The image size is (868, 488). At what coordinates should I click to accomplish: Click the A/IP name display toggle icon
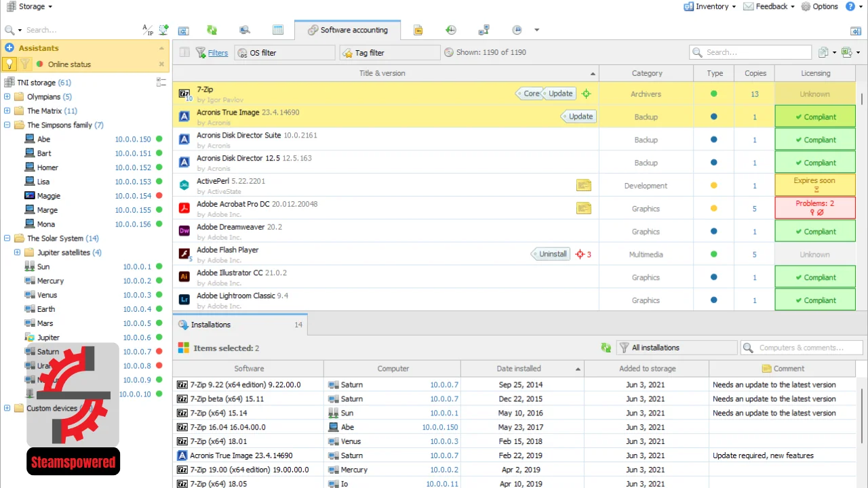pos(148,30)
